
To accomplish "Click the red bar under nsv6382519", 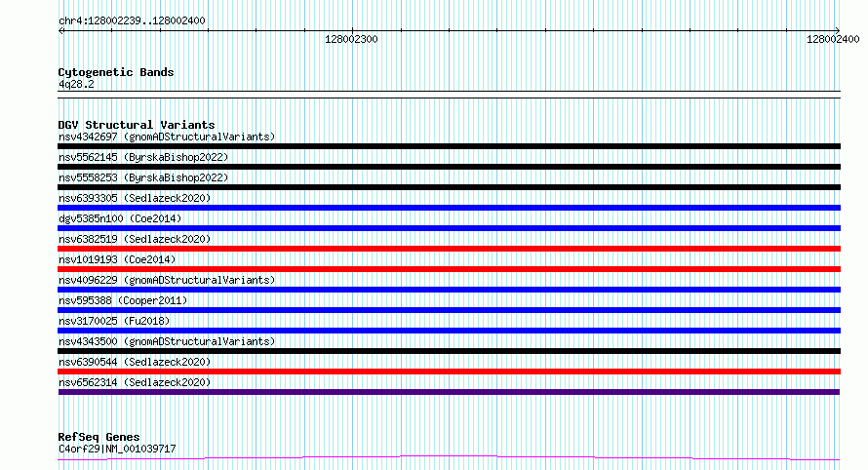I will coord(449,249).
